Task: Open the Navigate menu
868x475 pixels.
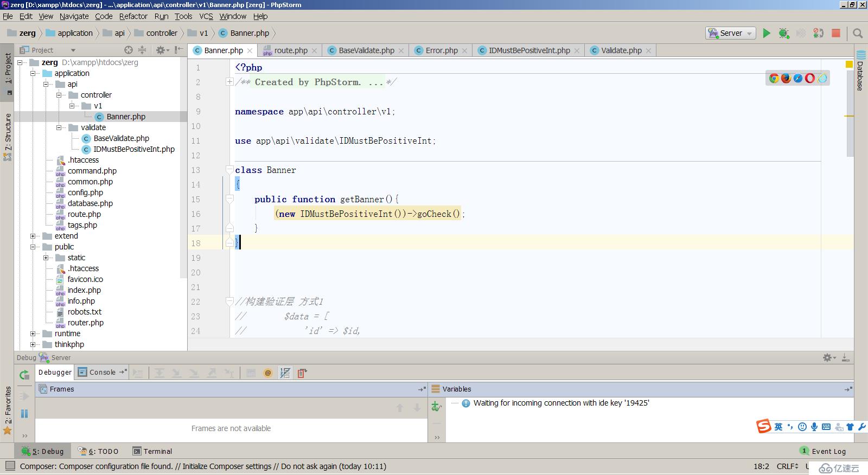Action: click(74, 16)
